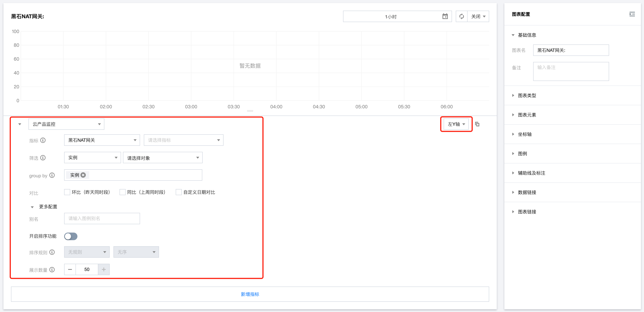Click plus to increase 展示数量

point(104,269)
